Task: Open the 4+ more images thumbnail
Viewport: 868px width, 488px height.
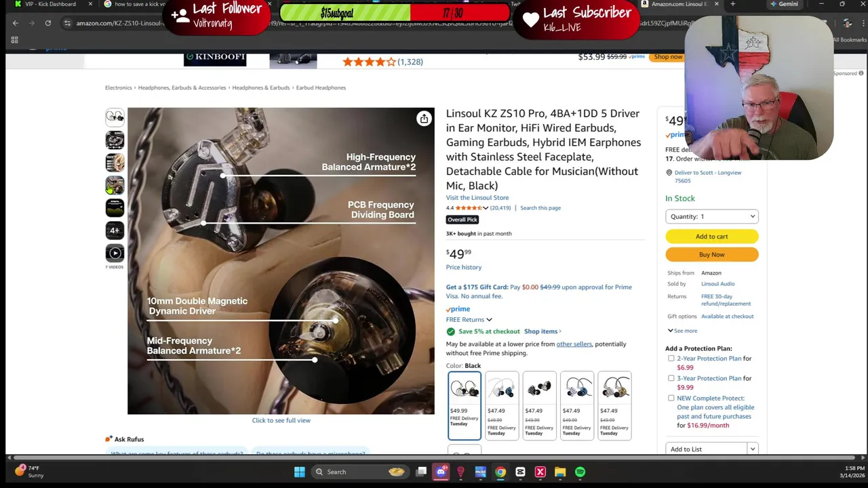Action: click(x=115, y=230)
